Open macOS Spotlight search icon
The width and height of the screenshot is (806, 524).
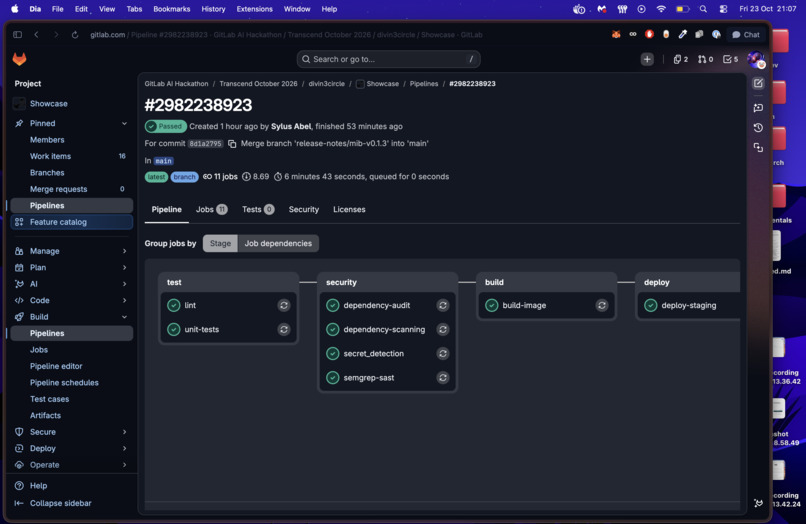[x=703, y=9]
